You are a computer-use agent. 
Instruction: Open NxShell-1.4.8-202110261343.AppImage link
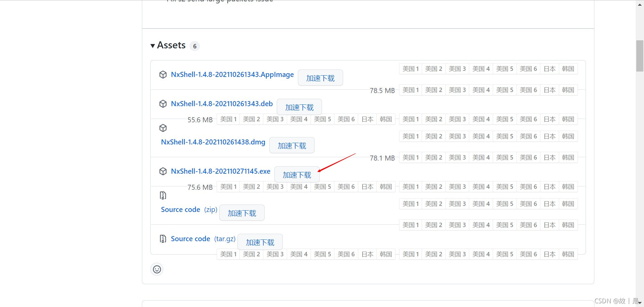(x=232, y=75)
